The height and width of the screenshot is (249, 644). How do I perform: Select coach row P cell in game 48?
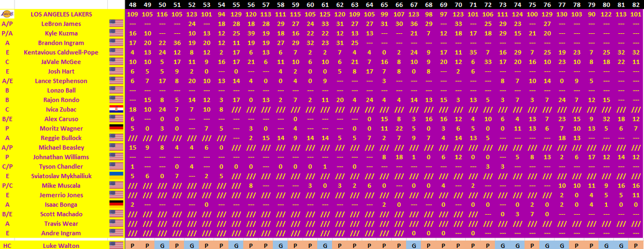coord(133,246)
